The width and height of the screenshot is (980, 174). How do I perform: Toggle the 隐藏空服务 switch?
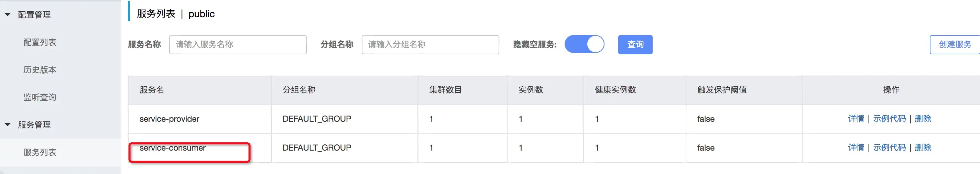coord(584,45)
